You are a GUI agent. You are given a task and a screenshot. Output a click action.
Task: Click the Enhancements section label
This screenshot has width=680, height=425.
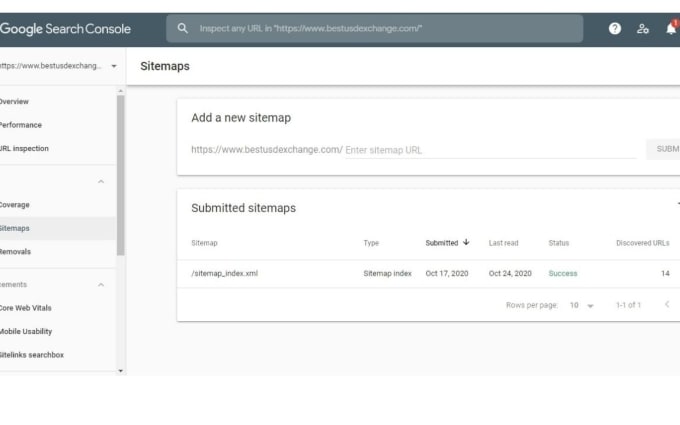13,284
